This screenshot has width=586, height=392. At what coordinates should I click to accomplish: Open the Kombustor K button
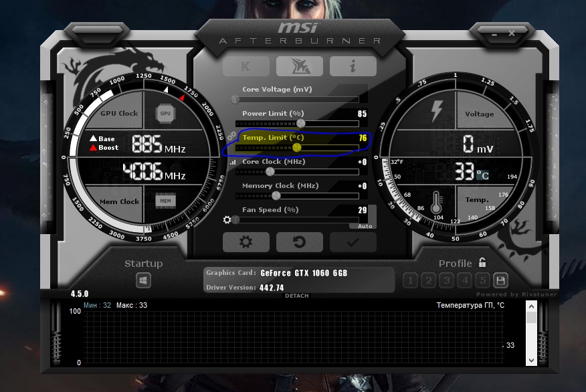click(246, 66)
